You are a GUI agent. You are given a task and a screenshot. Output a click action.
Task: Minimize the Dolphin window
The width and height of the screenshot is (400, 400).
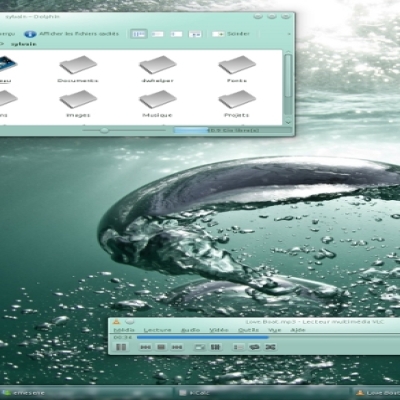258,16
